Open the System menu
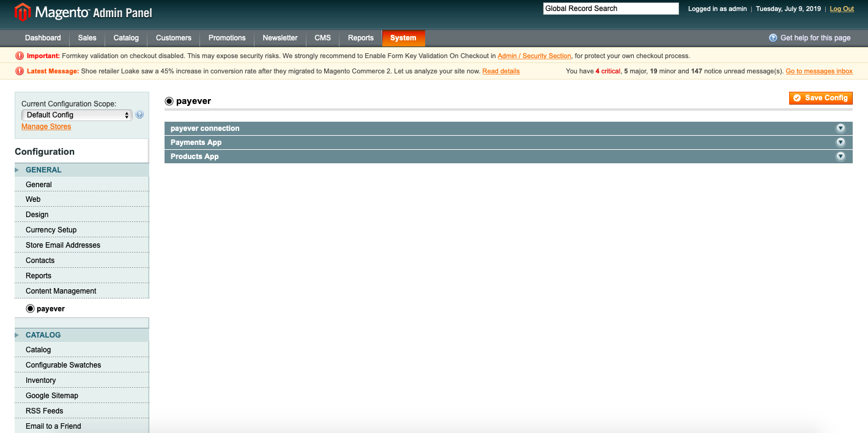 pos(403,38)
